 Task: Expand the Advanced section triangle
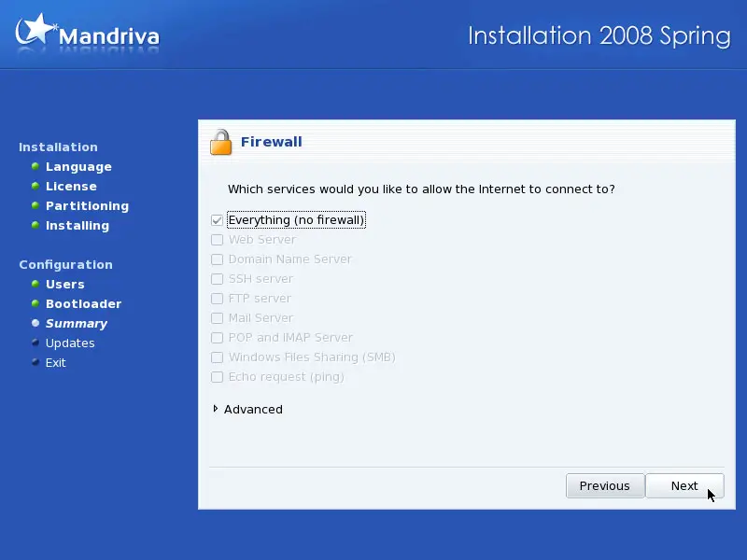pyautogui.click(x=216, y=409)
